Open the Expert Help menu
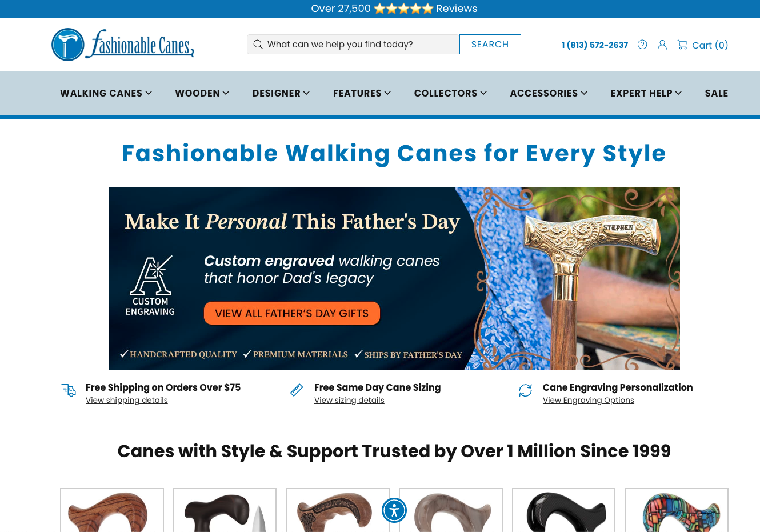 tap(646, 93)
